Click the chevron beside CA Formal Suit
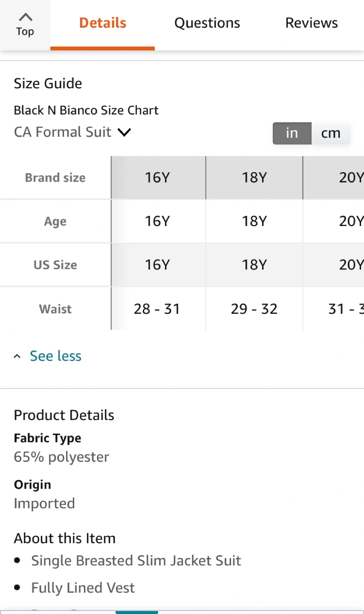Screen dimensions: 364x614 tap(124, 133)
